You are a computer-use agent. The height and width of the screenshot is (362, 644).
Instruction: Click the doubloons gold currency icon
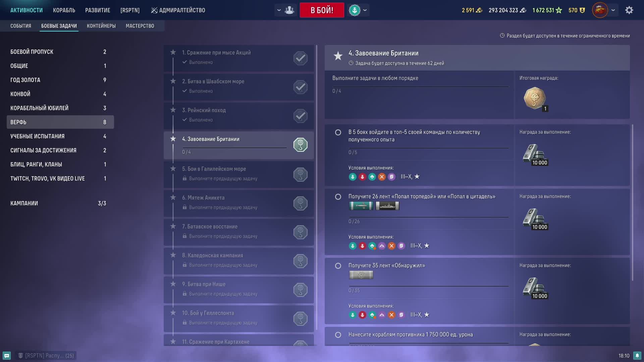coord(479,10)
